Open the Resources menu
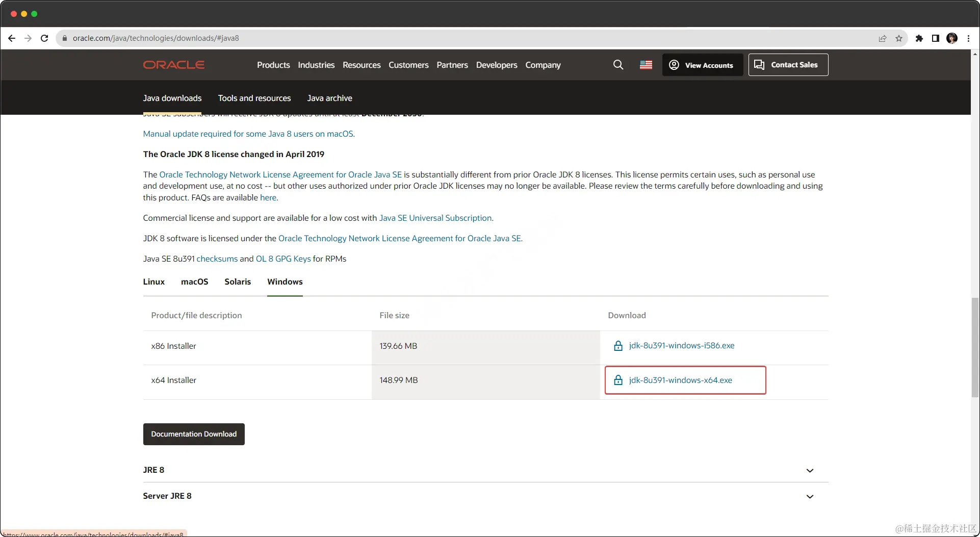The height and width of the screenshot is (537, 980). (362, 65)
